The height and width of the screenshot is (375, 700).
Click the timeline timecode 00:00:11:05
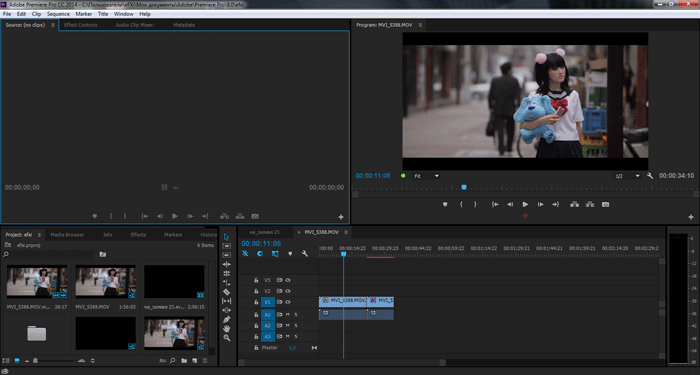(261, 244)
